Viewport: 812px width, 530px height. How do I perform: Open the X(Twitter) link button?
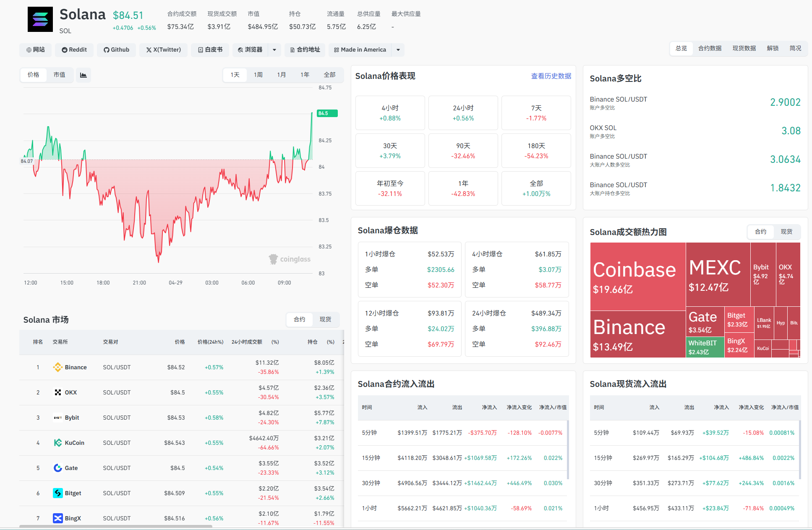click(x=163, y=50)
